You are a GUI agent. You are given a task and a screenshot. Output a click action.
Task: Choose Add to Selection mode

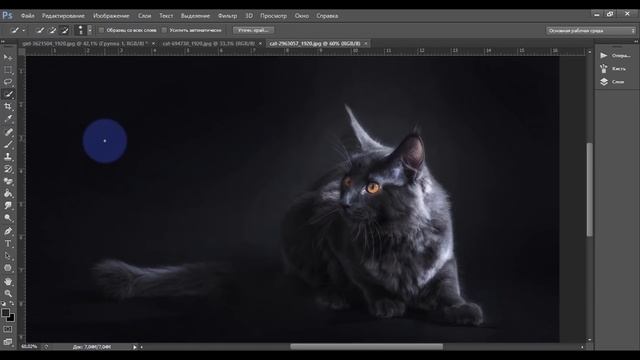click(x=52, y=30)
